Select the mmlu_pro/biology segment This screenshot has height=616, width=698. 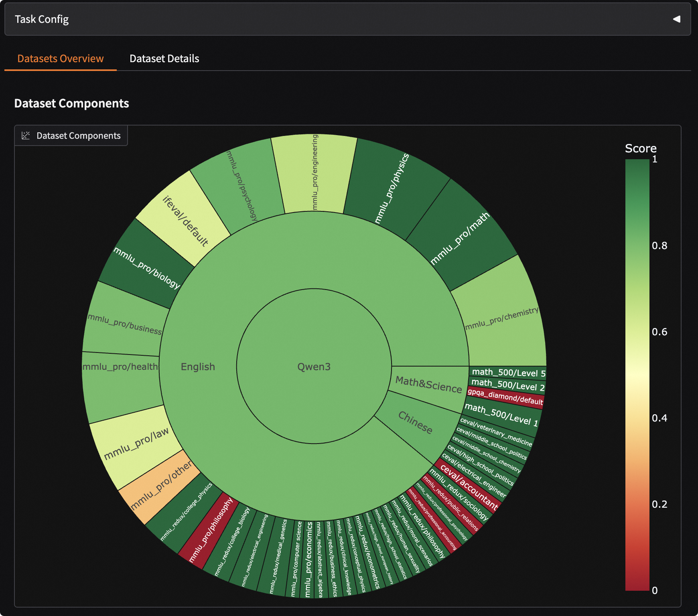146,267
